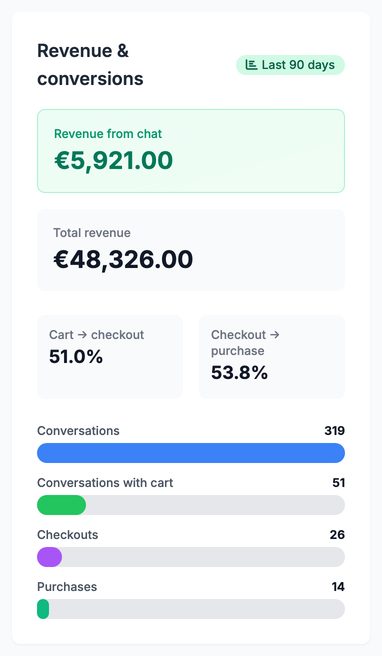This screenshot has height=656, width=382.
Task: Click the 26 checkouts count
Action: (x=337, y=535)
